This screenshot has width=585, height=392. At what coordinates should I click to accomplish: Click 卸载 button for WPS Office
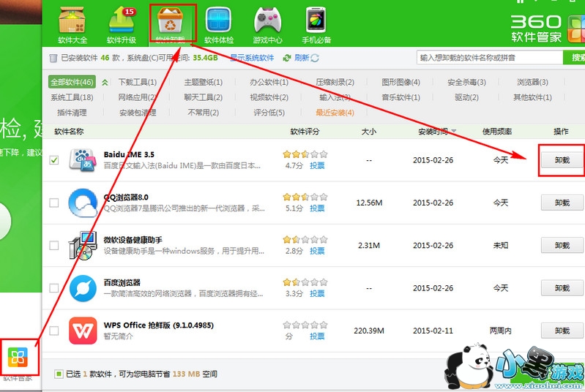point(562,331)
